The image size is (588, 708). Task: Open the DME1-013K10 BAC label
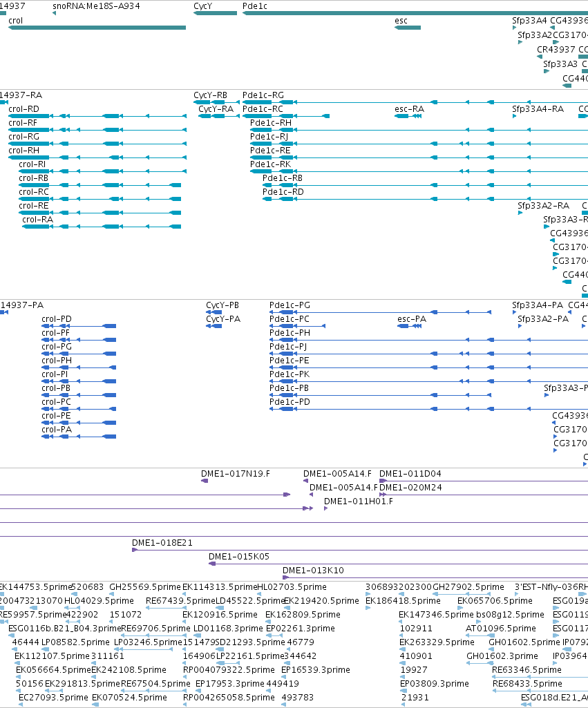pyautogui.click(x=314, y=571)
